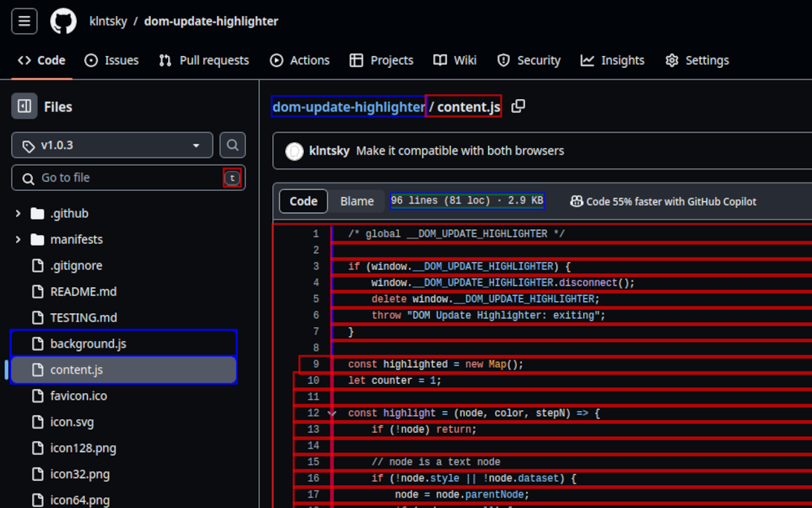Copy the file path using the copy icon
This screenshot has width=812, height=508.
coord(518,107)
